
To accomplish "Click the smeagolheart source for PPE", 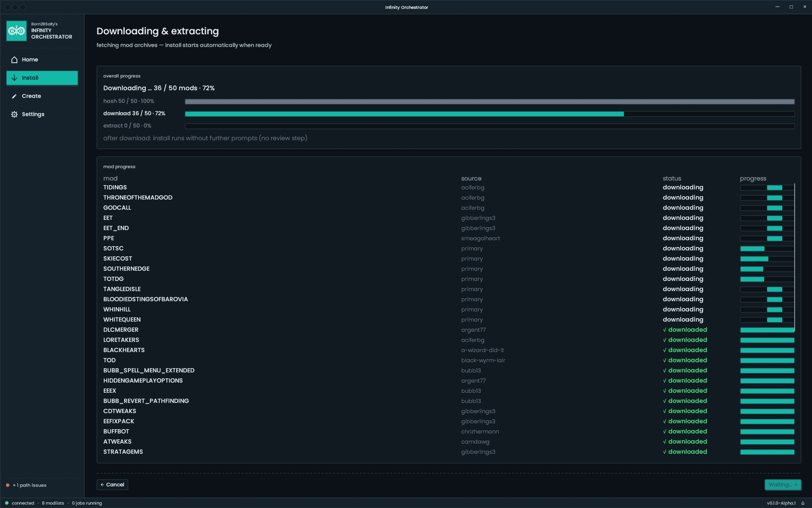I will click(x=480, y=238).
